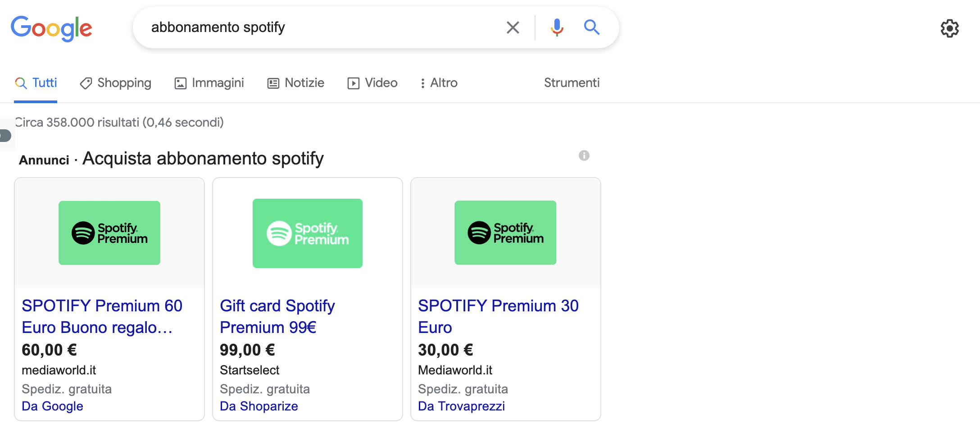The height and width of the screenshot is (442, 980).
Task: Click the Da Trovaprezzi link
Action: point(461,406)
